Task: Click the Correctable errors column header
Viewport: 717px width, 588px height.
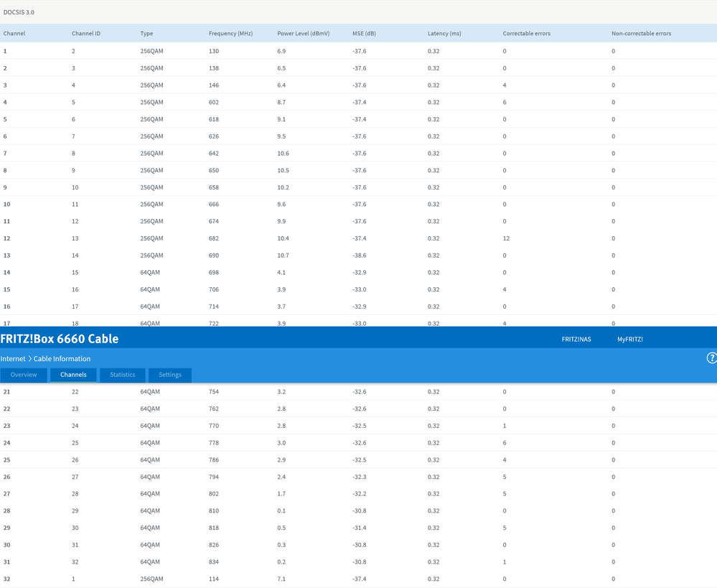Action: pos(526,34)
